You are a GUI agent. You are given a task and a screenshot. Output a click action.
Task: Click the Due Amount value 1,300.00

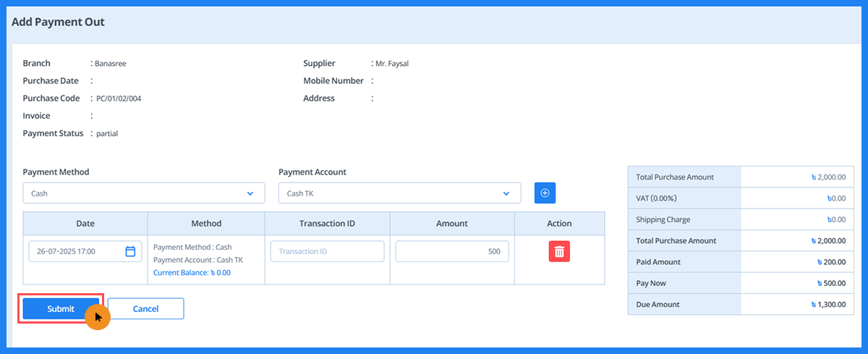click(x=828, y=305)
